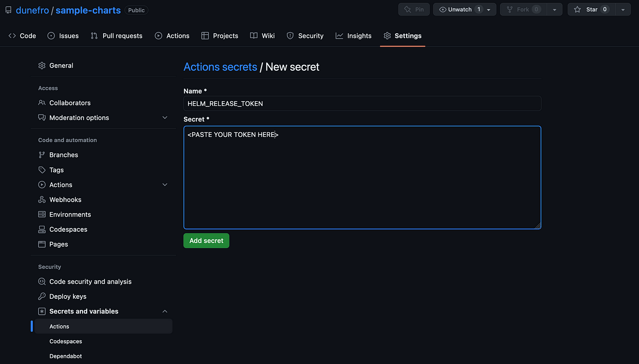Click the Code tab angle-brackets icon
The height and width of the screenshot is (364, 639).
12,36
